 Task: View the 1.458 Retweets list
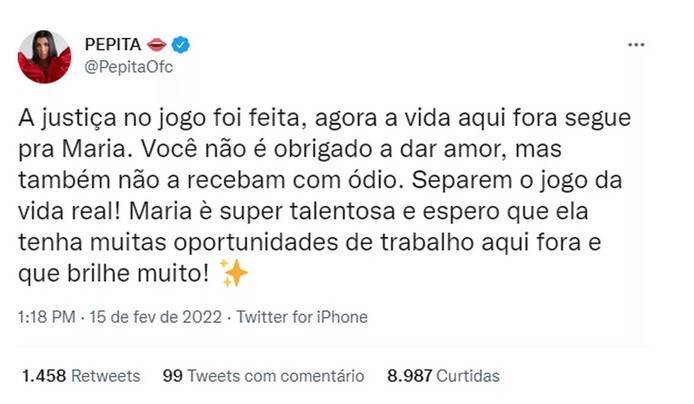click(81, 376)
